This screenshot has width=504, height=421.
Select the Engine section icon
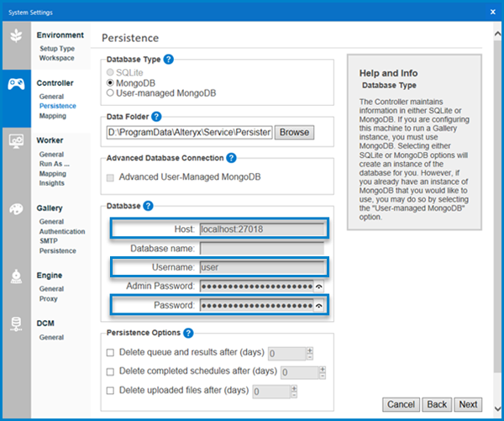[x=16, y=276]
